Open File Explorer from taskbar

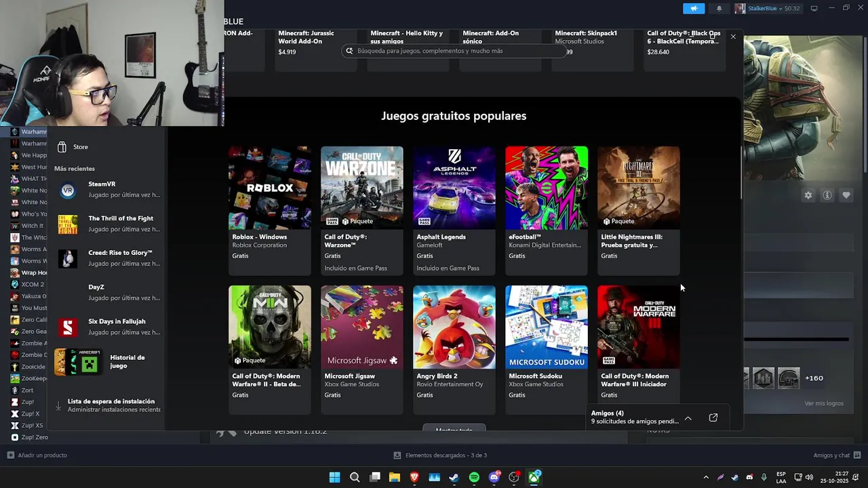point(395,477)
